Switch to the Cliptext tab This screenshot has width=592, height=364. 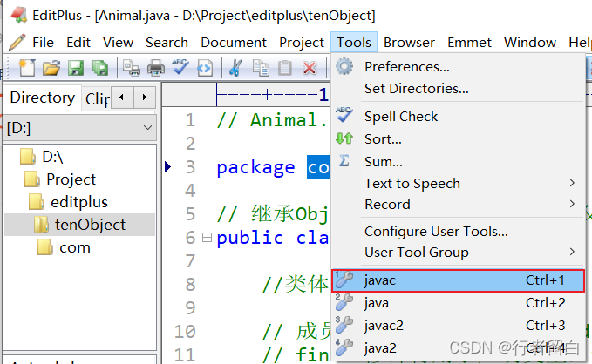pyautogui.click(x=97, y=99)
